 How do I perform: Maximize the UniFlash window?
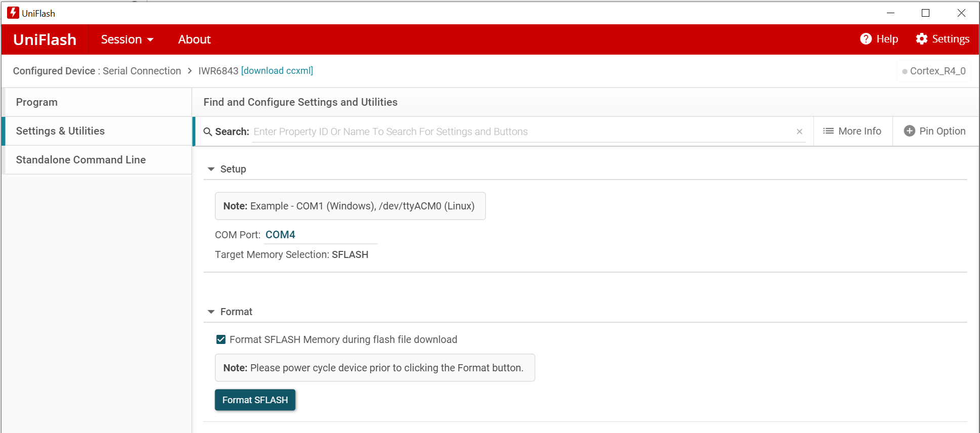tap(926, 13)
